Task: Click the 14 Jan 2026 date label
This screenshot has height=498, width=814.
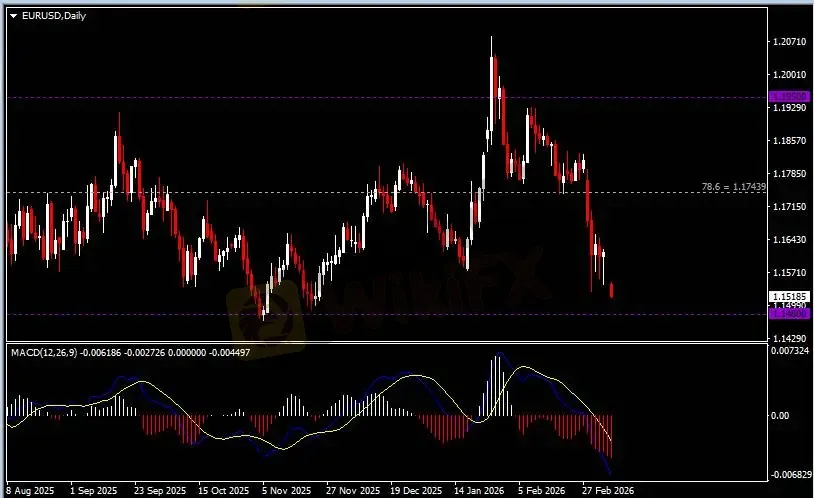Action: click(x=478, y=491)
